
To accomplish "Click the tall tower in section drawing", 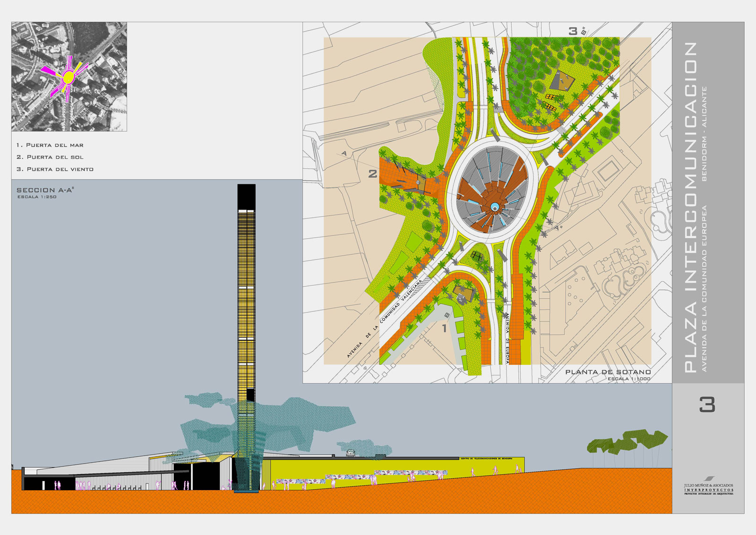I will coord(246,338).
